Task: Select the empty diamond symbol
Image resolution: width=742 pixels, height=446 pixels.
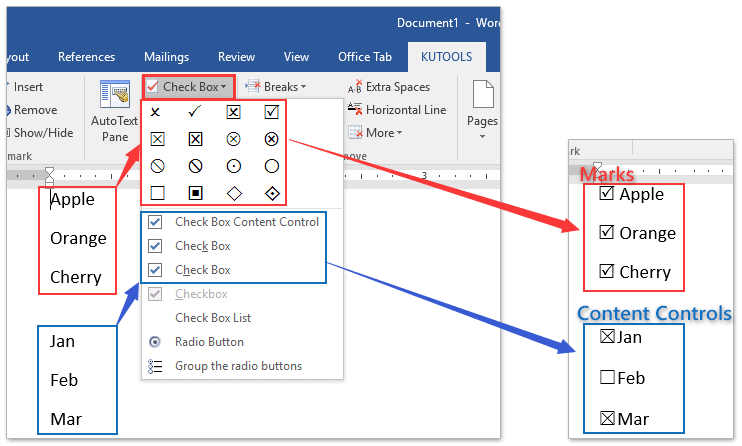Action: (x=234, y=193)
